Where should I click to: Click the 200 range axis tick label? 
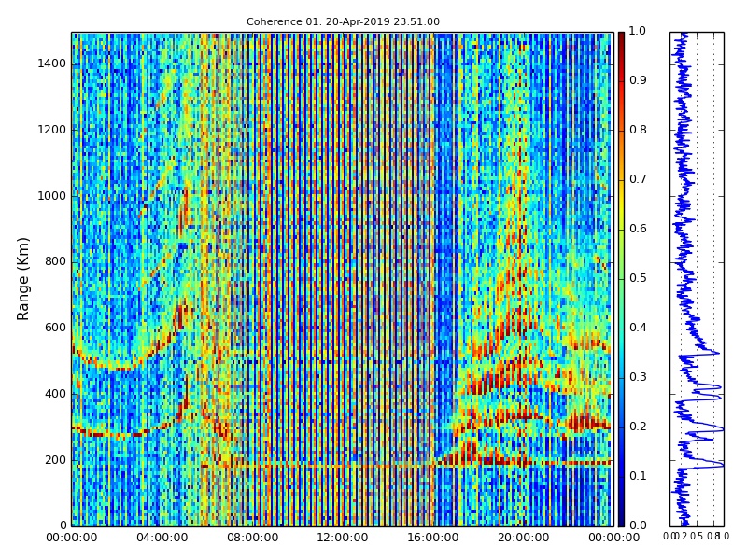pos(55,460)
